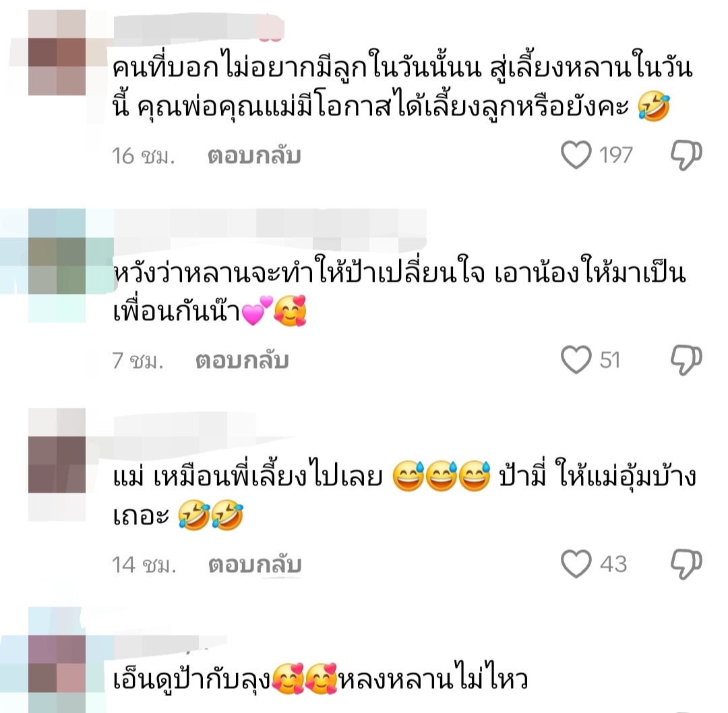Open first commenter's blurred profile avatar

(x=57, y=53)
